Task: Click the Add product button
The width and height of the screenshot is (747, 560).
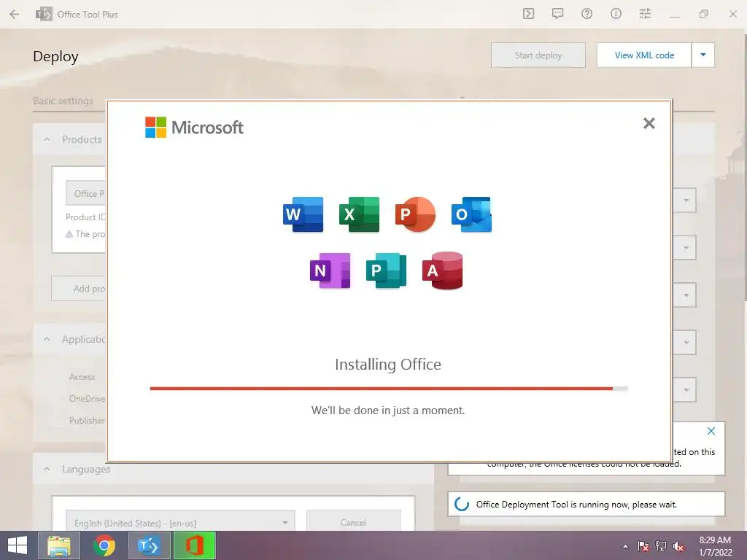Action: click(x=79, y=289)
